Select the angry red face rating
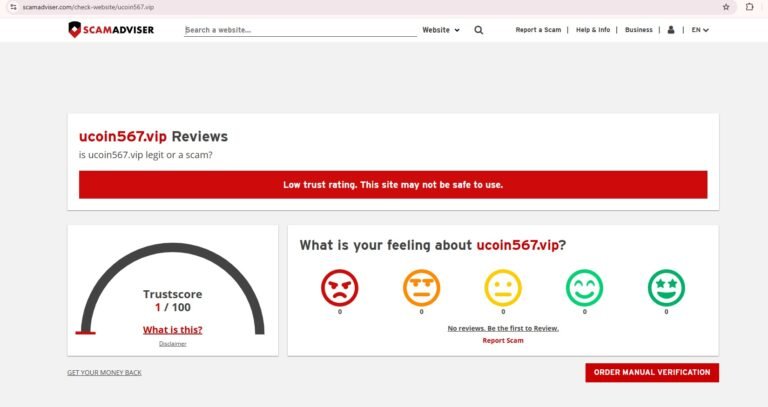Viewport: 768px width, 407px height. [x=339, y=289]
